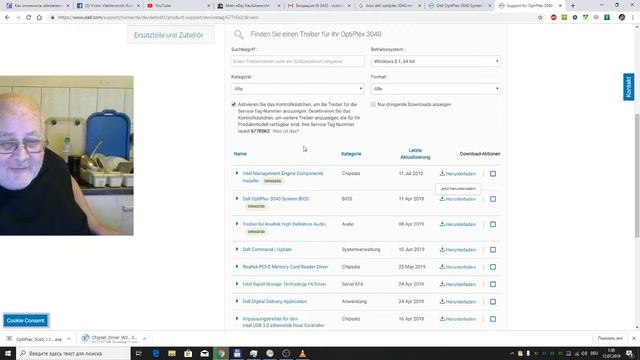Viewport: 640px width, 360px height.
Task: Bookmark this page with the star icon
Action: 540,18
